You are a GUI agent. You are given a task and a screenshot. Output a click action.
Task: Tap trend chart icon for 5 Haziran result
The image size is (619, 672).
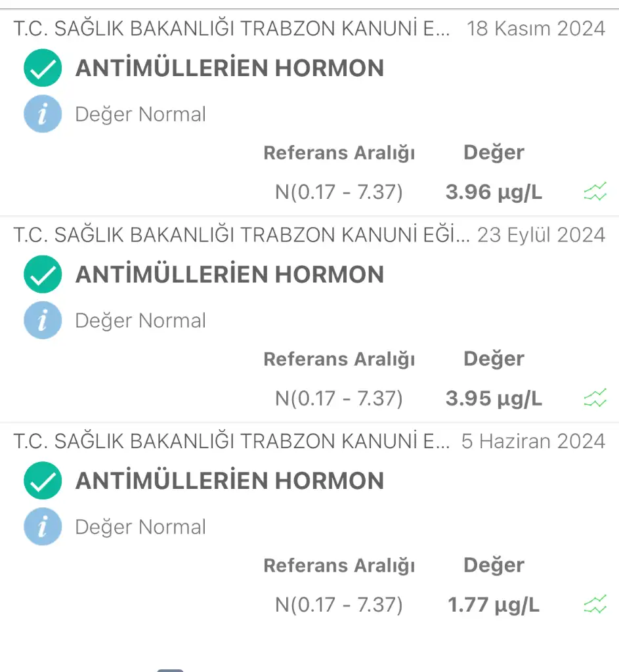click(x=595, y=605)
